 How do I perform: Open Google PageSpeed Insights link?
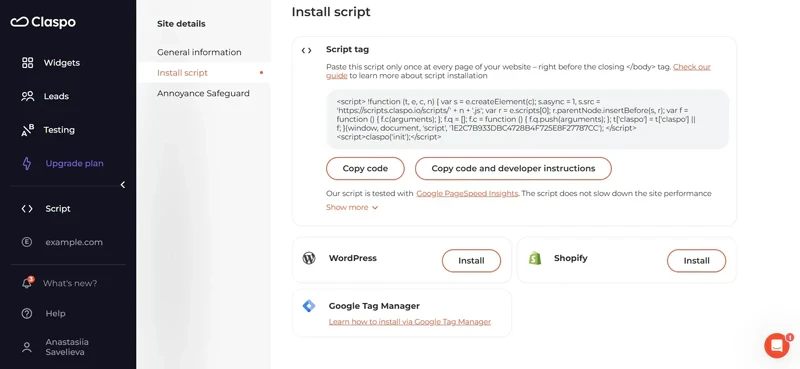coord(467,193)
